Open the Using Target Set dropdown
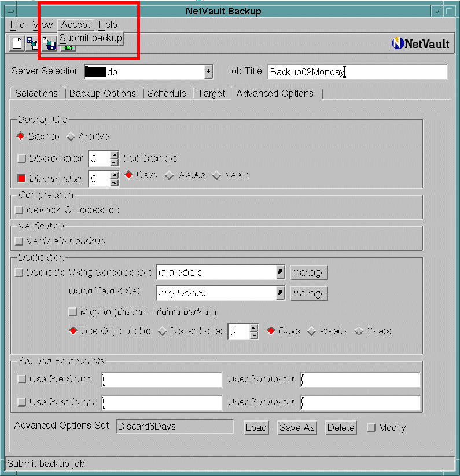460x476 pixels. point(280,294)
